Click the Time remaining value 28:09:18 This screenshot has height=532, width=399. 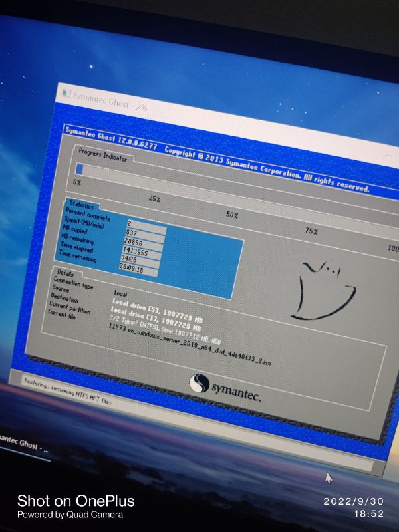pyautogui.click(x=138, y=272)
